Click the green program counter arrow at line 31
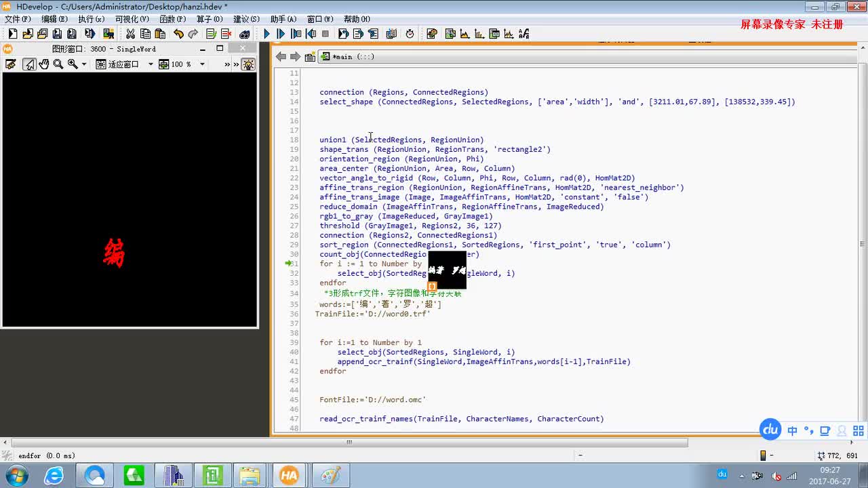This screenshot has width=868, height=488. (x=288, y=263)
